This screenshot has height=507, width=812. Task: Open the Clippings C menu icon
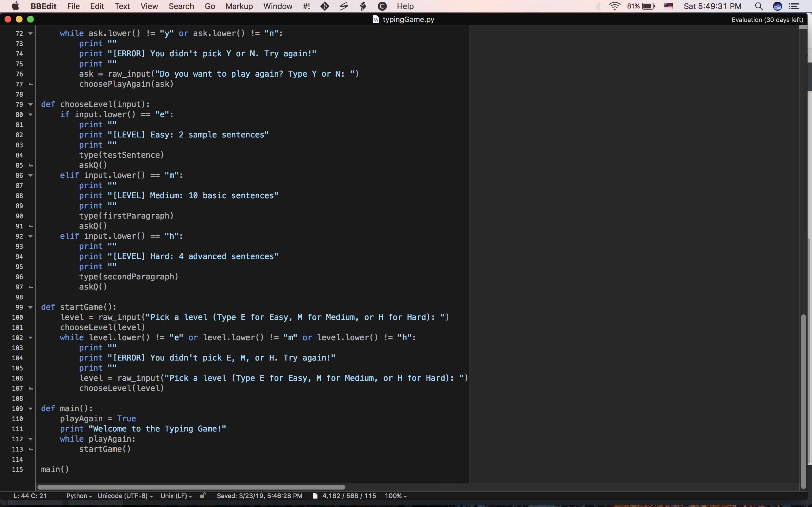pyautogui.click(x=382, y=6)
